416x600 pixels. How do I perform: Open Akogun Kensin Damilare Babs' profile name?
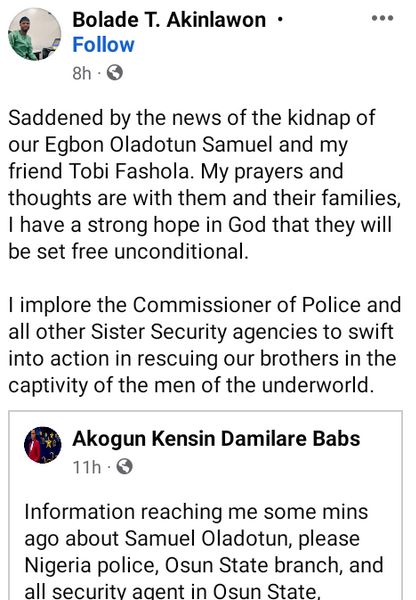pos(216,439)
